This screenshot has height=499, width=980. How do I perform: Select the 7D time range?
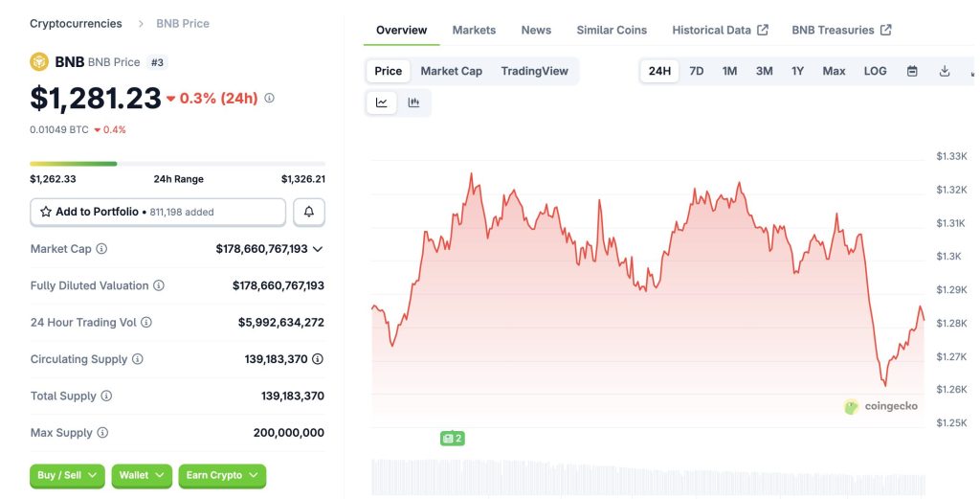pos(697,71)
